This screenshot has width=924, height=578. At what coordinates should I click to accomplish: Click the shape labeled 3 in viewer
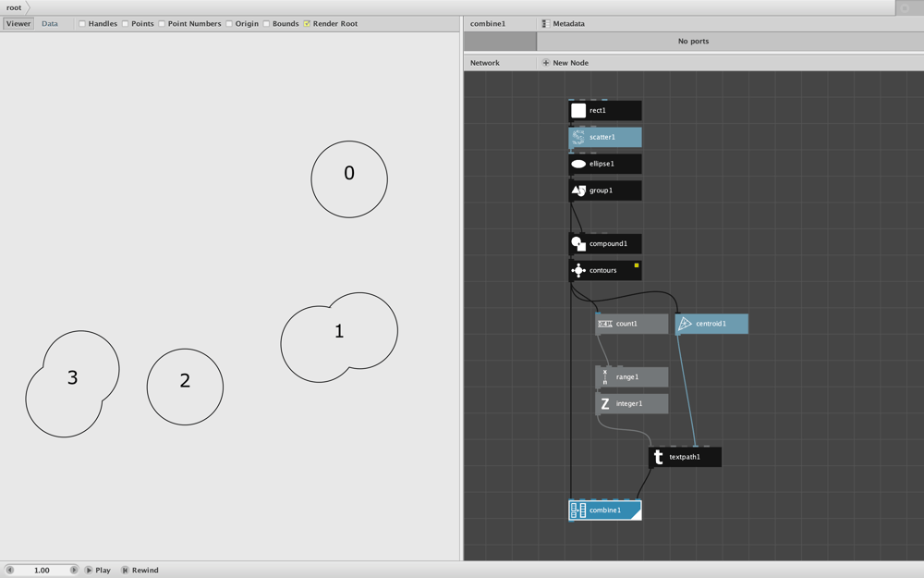click(72, 384)
